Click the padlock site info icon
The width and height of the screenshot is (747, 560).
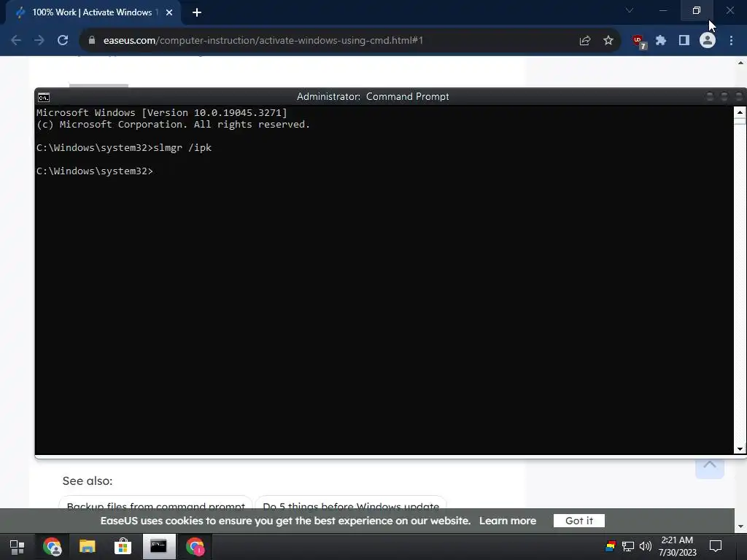click(x=92, y=41)
